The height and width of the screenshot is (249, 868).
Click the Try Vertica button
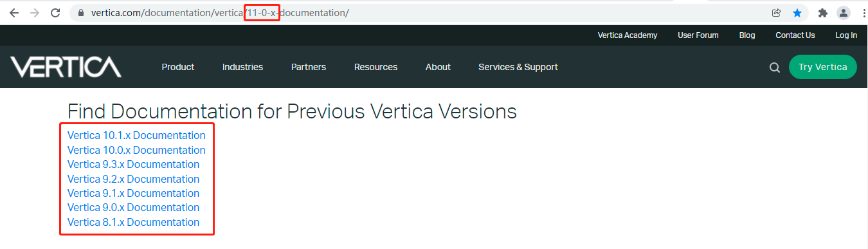tap(822, 67)
